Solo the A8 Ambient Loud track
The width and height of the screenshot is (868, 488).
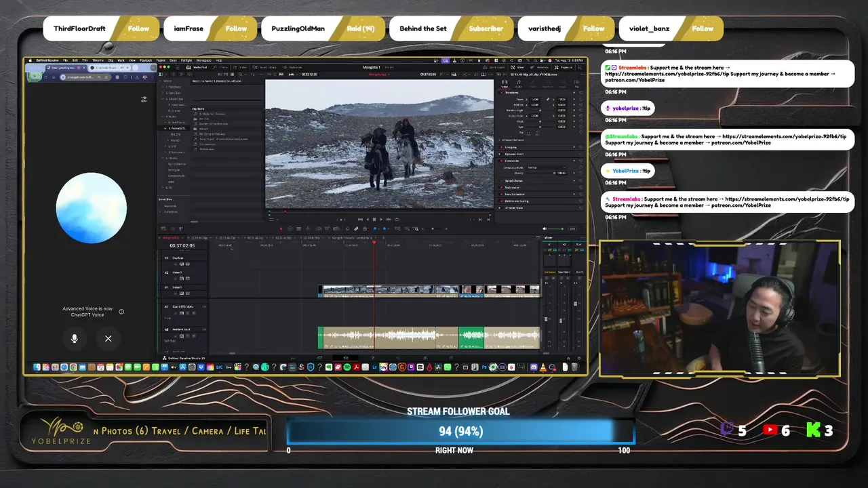pos(187,336)
